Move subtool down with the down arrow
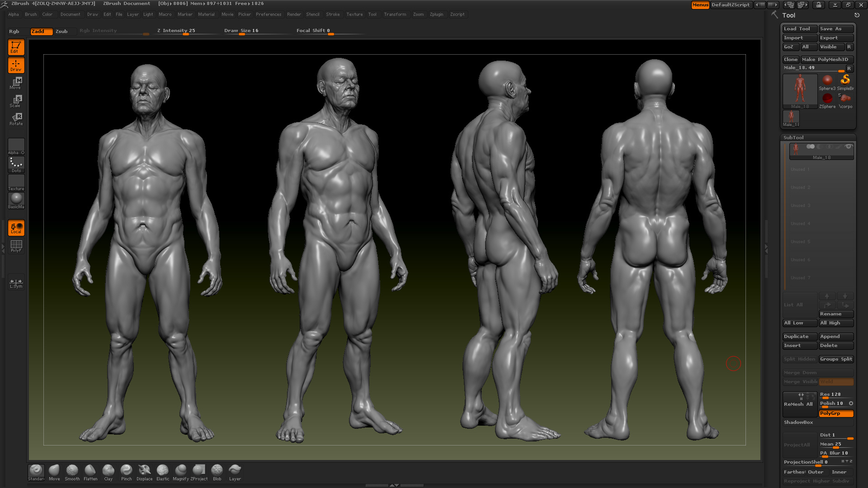The height and width of the screenshot is (488, 868). point(845,296)
